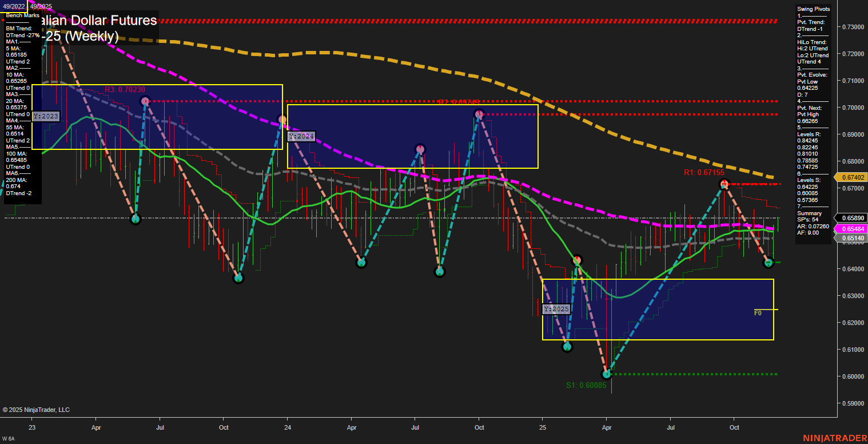The image size is (868, 444).
Task: Select the Y:2024 yearly session label
Action: pyautogui.click(x=301, y=137)
